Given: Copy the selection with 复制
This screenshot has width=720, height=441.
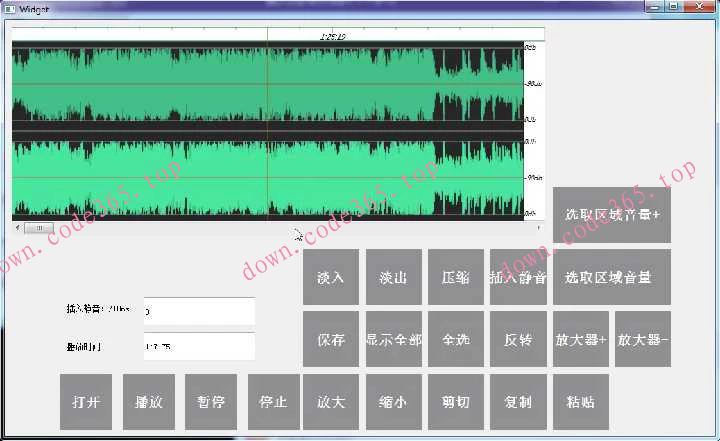Looking at the screenshot, I should coord(518,402).
